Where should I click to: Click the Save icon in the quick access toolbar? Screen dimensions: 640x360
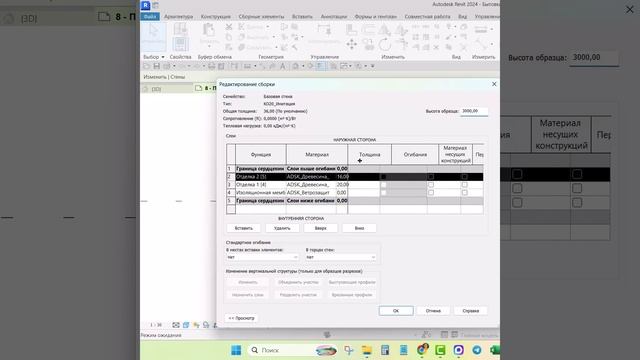(x=156, y=66)
